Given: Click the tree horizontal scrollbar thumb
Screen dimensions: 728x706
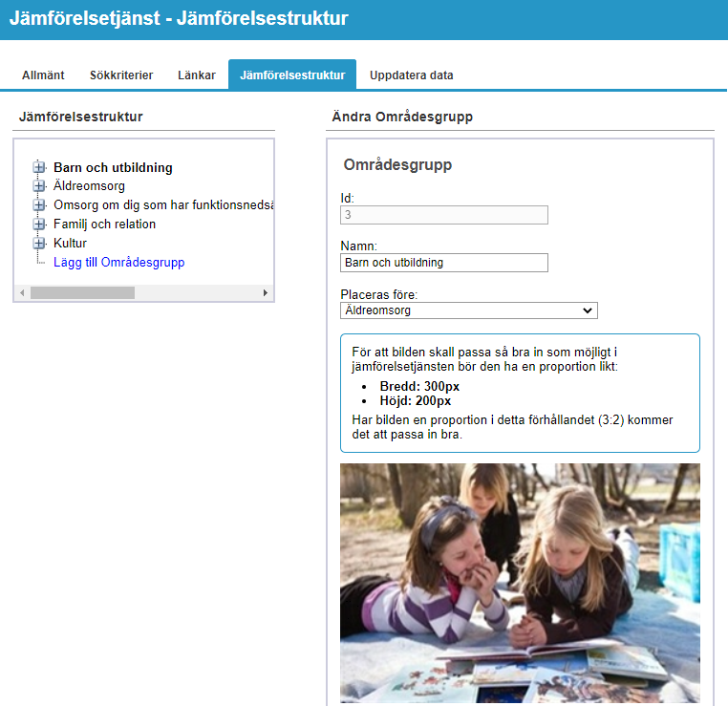Looking at the screenshot, I should point(83,293).
